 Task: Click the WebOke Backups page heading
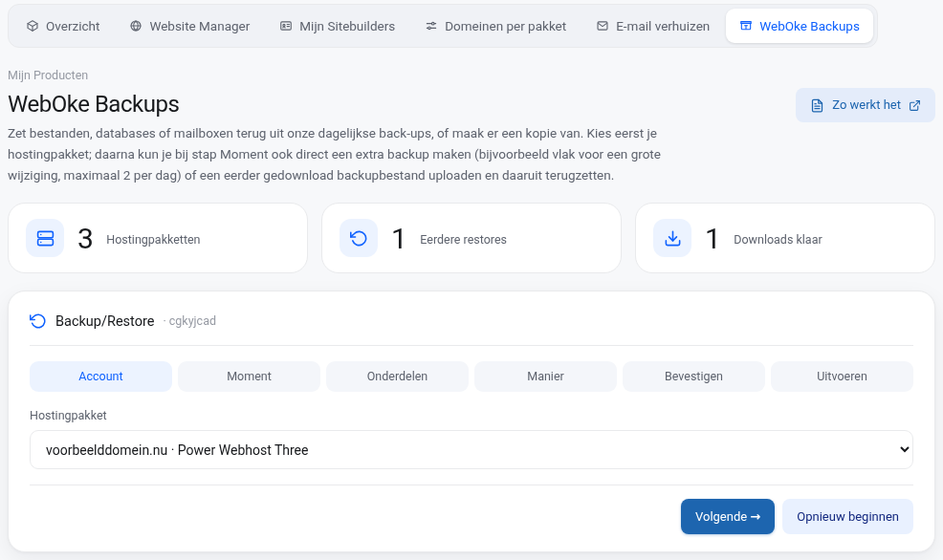tap(93, 104)
